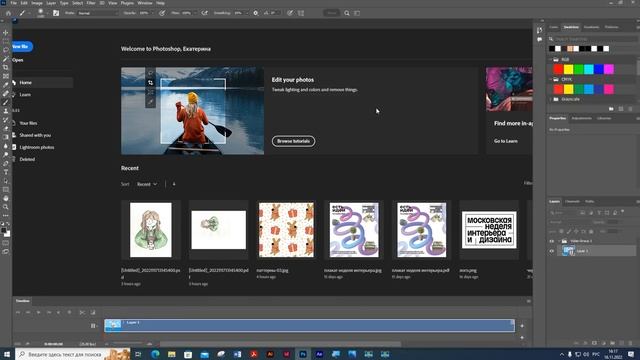This screenshot has height=360, width=640.
Task: Click the timeline play button
Action: point(38,312)
